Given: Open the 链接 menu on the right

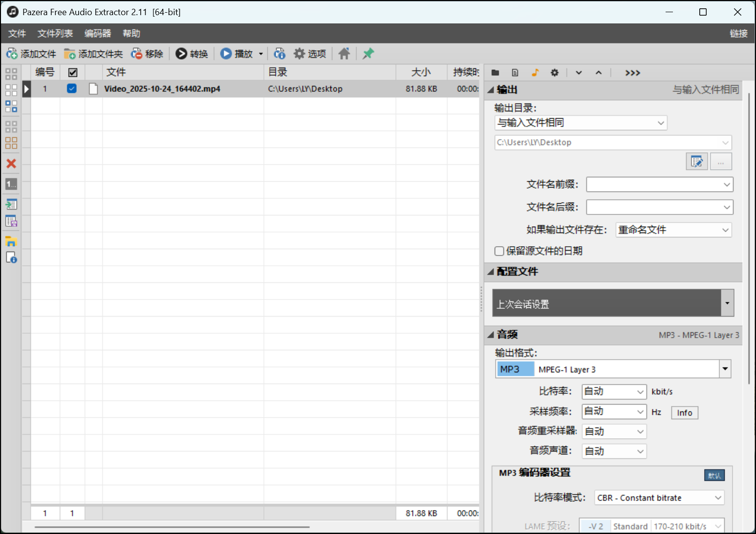Looking at the screenshot, I should 738,33.
